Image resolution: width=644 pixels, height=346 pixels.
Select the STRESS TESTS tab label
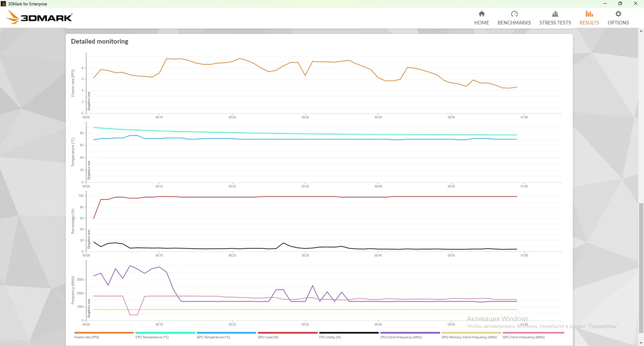tap(555, 23)
